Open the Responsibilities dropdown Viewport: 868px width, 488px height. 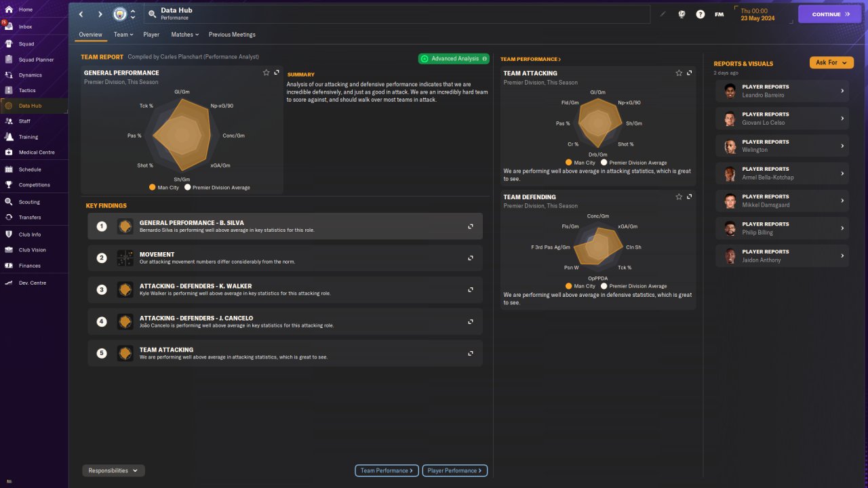click(x=114, y=470)
